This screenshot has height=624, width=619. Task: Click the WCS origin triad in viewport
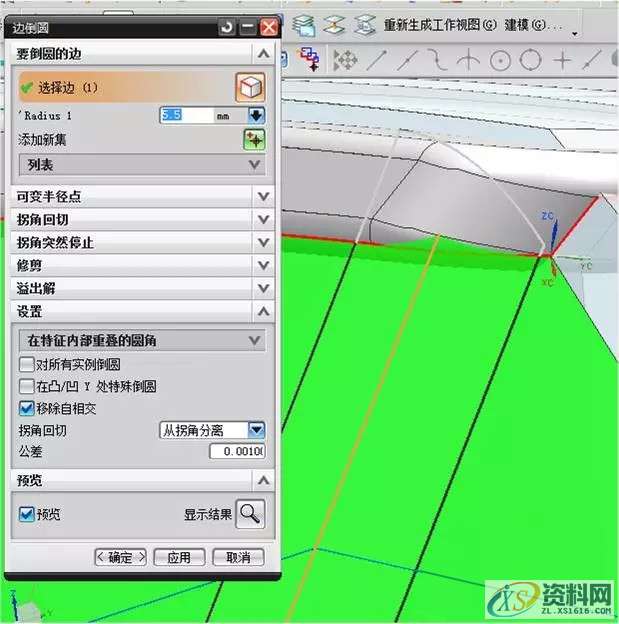tap(551, 255)
